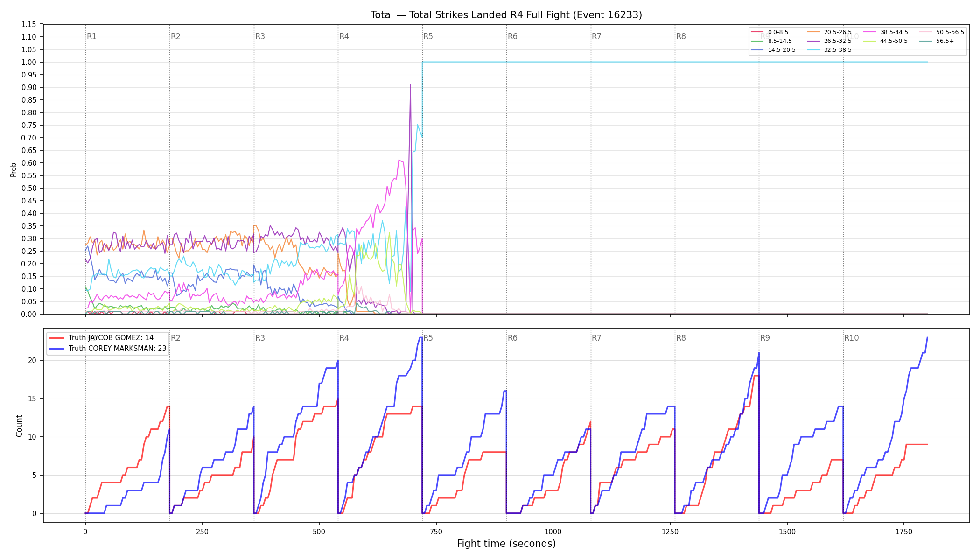The width and height of the screenshot is (980, 560).
Task: Click the Prob y-axis label
Action: [14, 169]
